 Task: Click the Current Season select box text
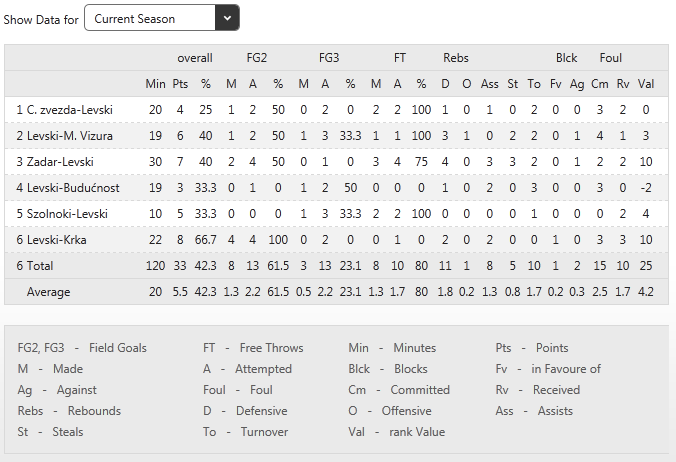135,19
